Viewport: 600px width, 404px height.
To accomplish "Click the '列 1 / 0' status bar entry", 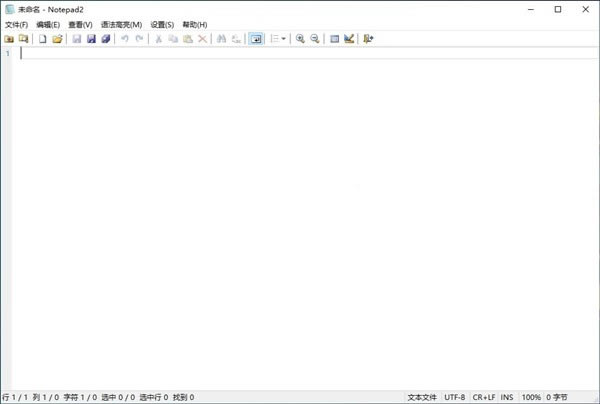I will (x=46, y=397).
